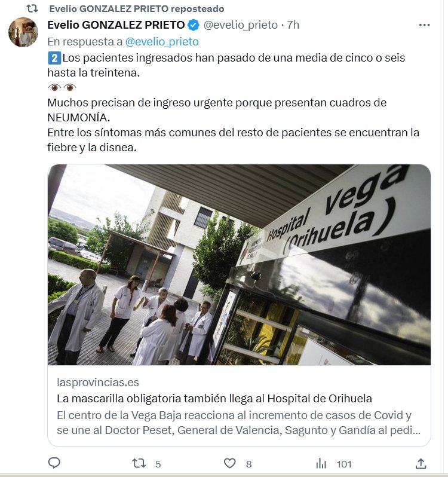Open the three-dot more options menu
Viewport: 448px width, 477px height.
[424, 25]
